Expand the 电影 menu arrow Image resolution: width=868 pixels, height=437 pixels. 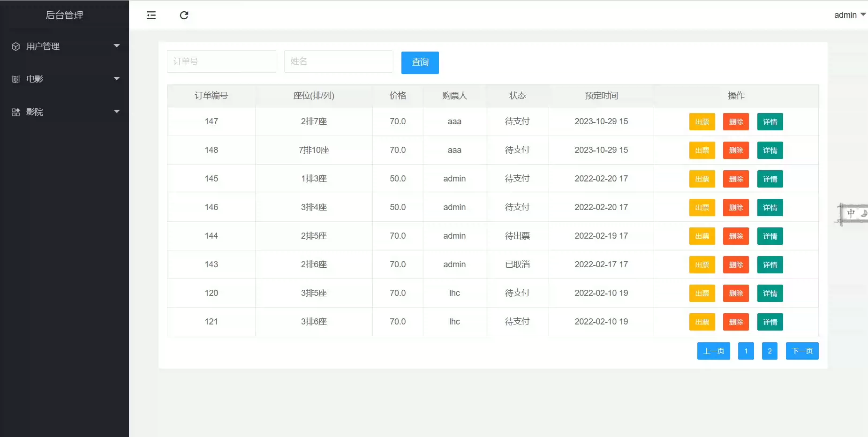click(117, 79)
